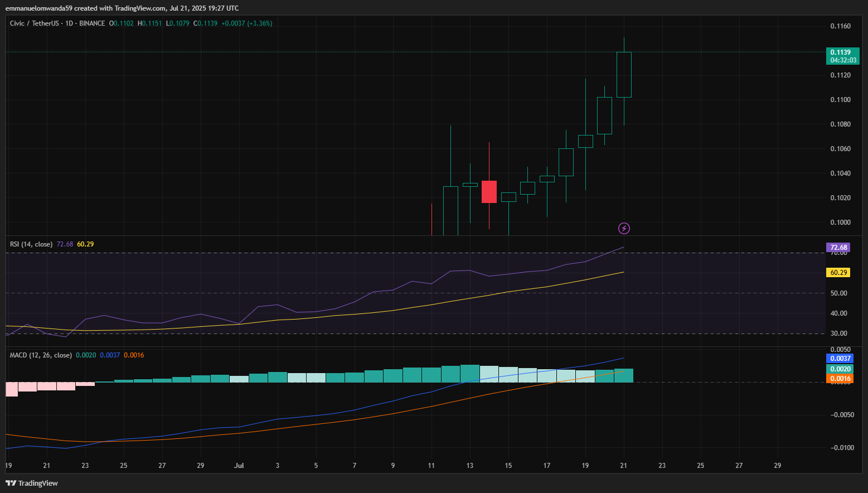Click the green C0.1139 close value in the legend

(x=206, y=23)
